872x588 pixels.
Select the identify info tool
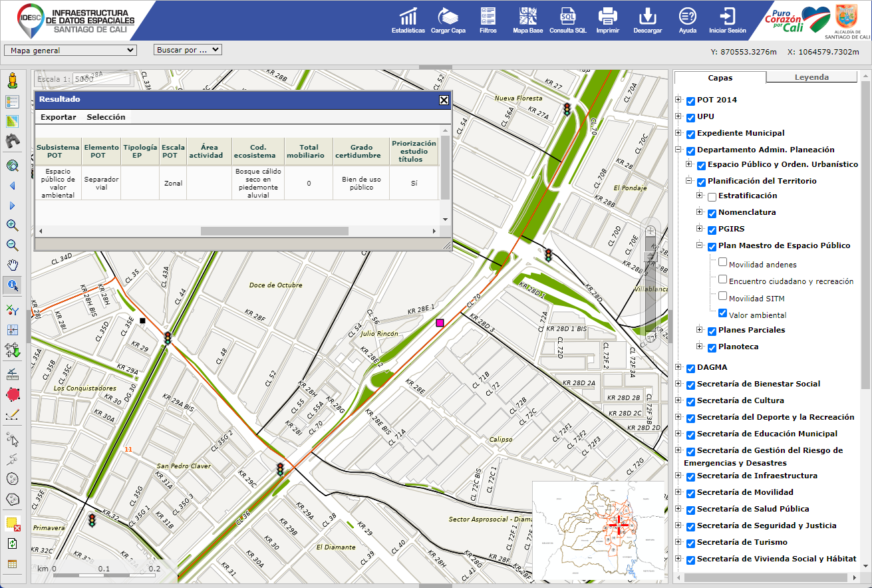click(12, 285)
